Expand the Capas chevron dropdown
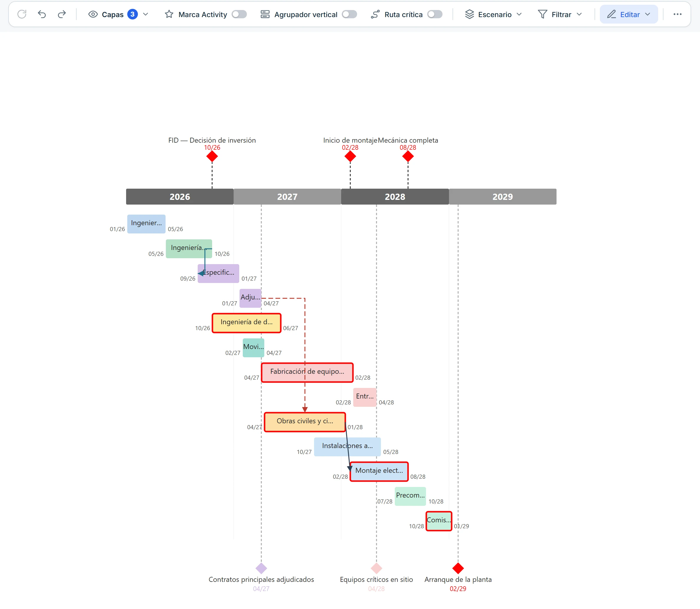700x609 pixels. tap(146, 14)
